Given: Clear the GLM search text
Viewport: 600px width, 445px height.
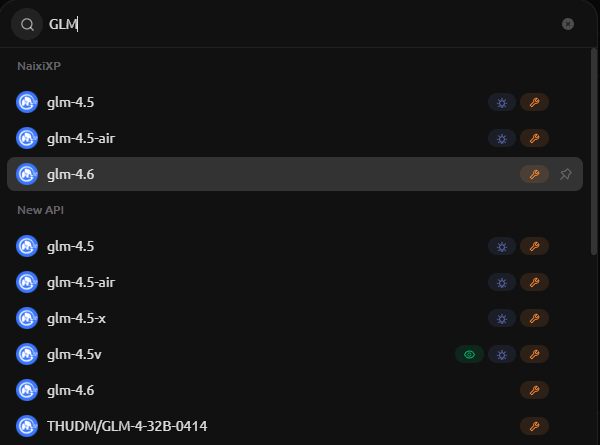Looking at the screenshot, I should coord(568,23).
